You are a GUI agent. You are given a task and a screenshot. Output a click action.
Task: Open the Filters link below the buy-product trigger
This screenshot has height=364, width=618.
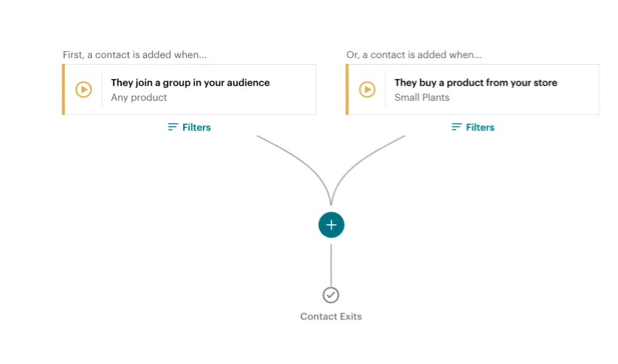tap(480, 127)
